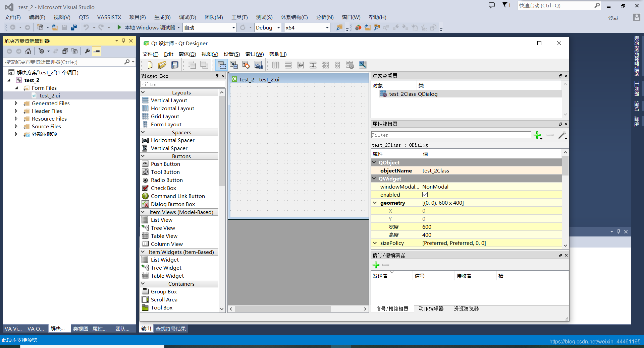Click Lay Out Vertically toolbar icon

288,65
